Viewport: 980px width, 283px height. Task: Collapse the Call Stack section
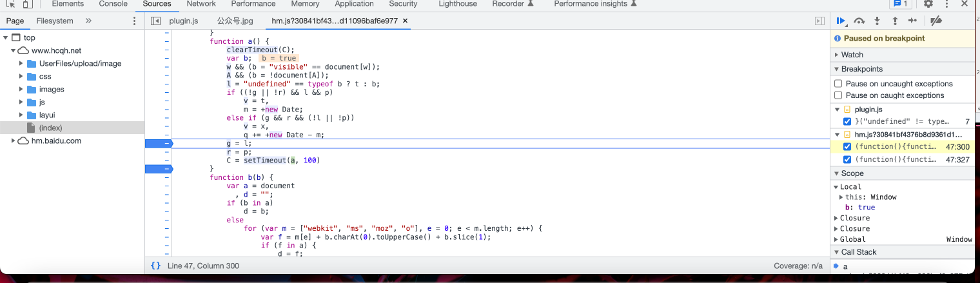[903, 252]
